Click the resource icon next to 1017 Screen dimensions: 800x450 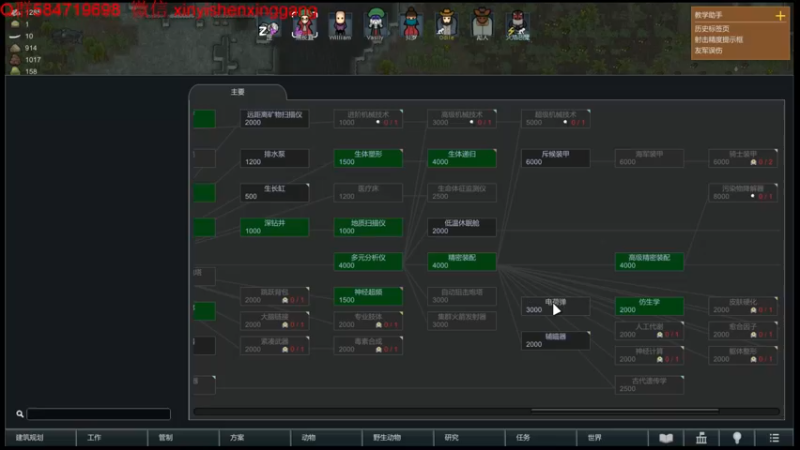[15, 59]
